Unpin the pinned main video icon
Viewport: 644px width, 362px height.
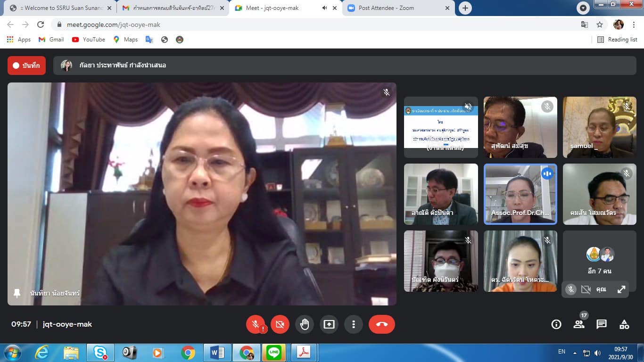point(17,293)
